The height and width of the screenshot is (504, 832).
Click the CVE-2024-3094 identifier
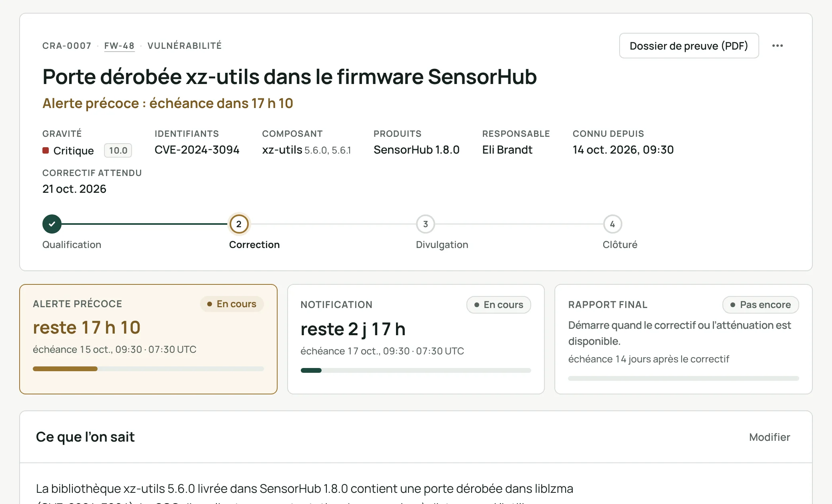tap(197, 150)
